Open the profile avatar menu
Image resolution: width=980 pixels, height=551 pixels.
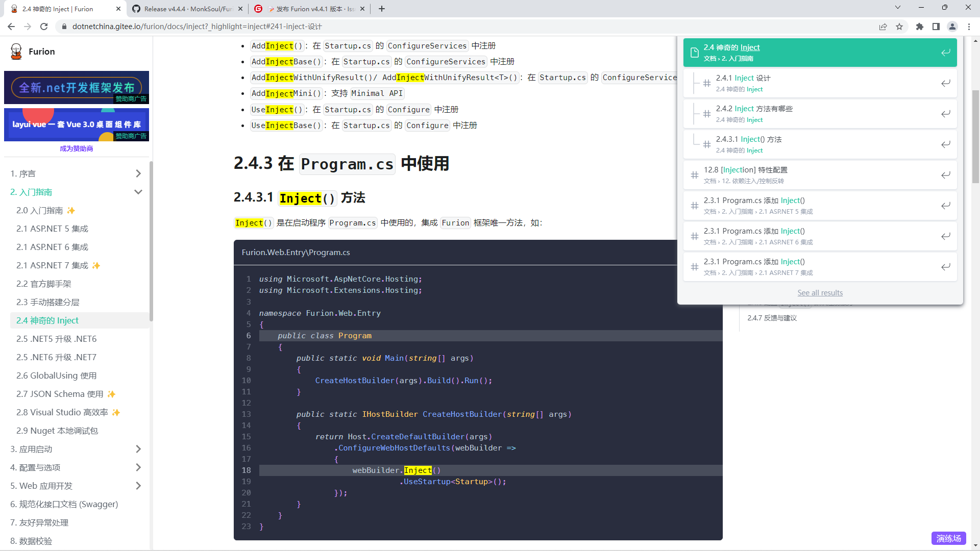tap(952, 27)
